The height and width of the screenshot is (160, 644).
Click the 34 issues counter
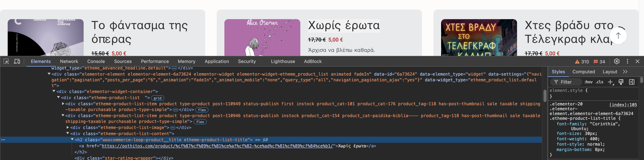(x=599, y=62)
